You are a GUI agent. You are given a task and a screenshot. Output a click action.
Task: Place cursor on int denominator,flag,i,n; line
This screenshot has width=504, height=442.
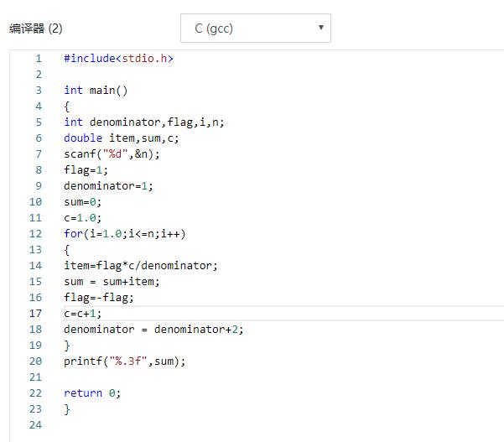pyautogui.click(x=144, y=122)
